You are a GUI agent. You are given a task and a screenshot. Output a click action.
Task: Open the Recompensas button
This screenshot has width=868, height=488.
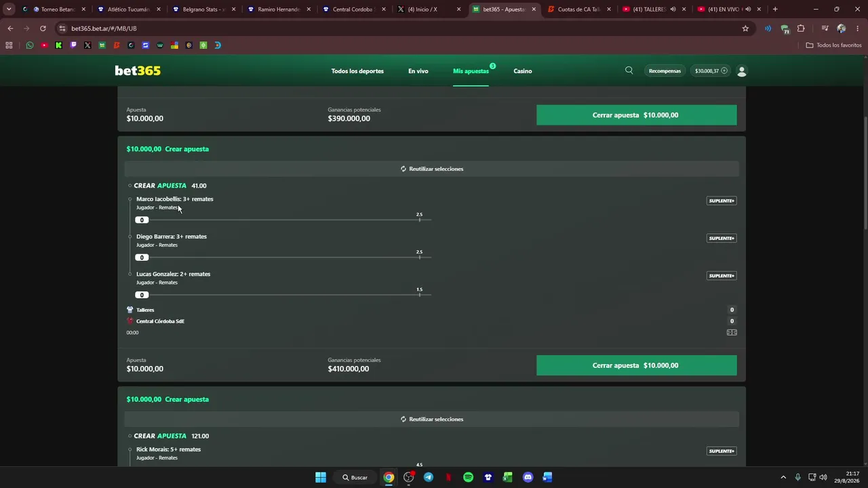point(665,71)
